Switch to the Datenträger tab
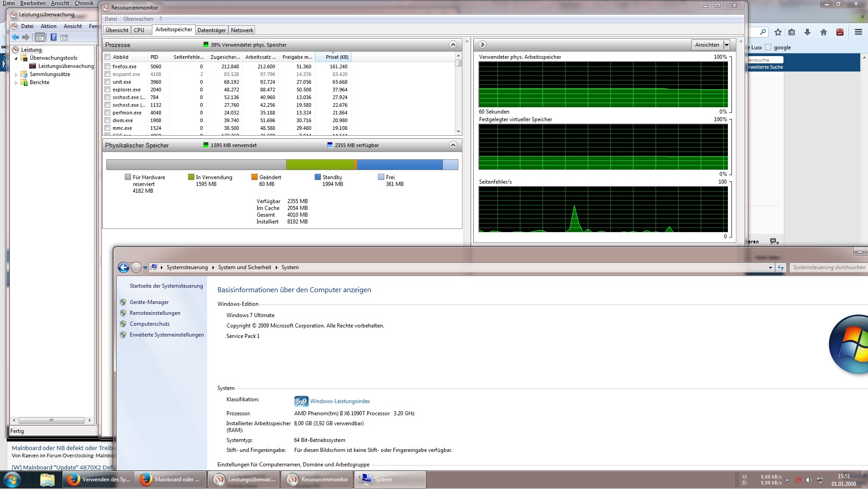 tap(212, 30)
